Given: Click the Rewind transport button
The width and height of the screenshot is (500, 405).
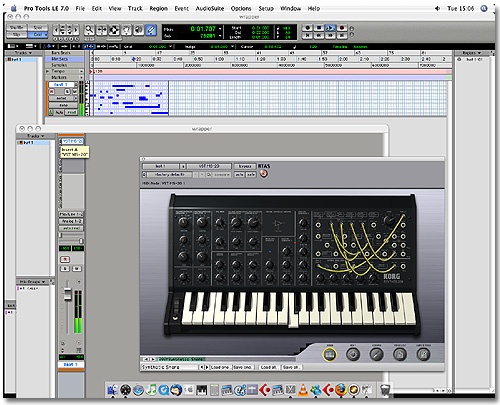Looking at the screenshot, I should coord(319,35).
